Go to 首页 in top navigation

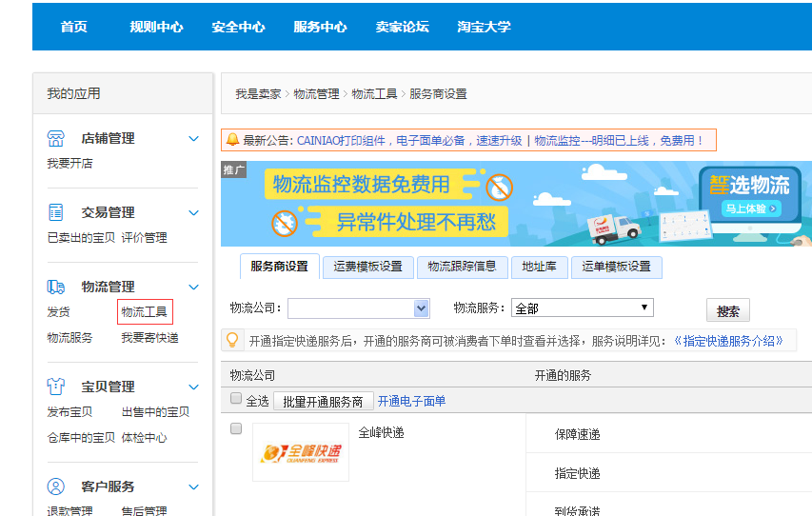pyautogui.click(x=73, y=27)
